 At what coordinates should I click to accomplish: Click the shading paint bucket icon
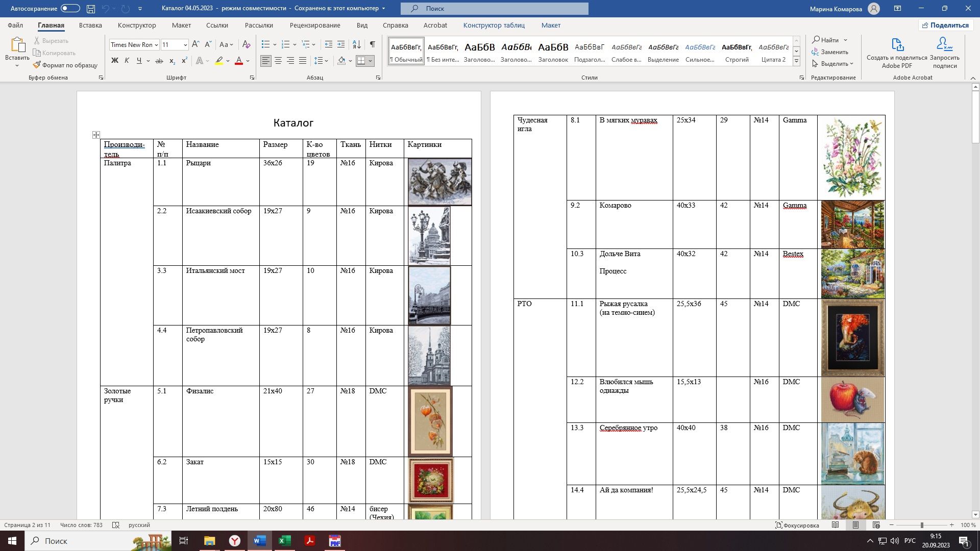(341, 61)
